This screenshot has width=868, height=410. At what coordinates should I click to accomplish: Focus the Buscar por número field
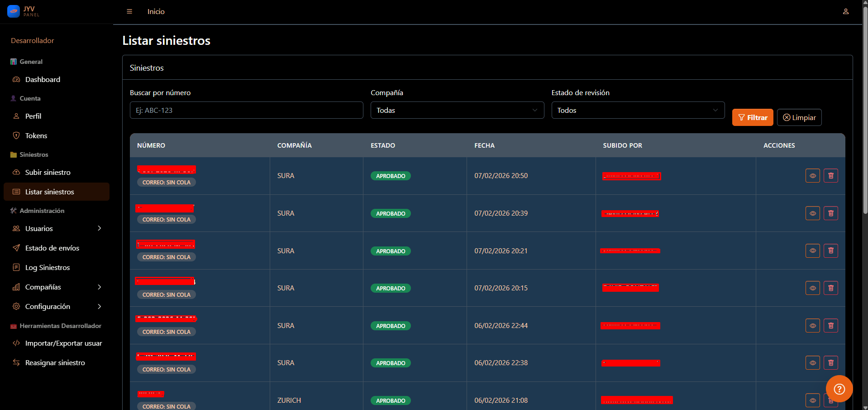pos(246,110)
